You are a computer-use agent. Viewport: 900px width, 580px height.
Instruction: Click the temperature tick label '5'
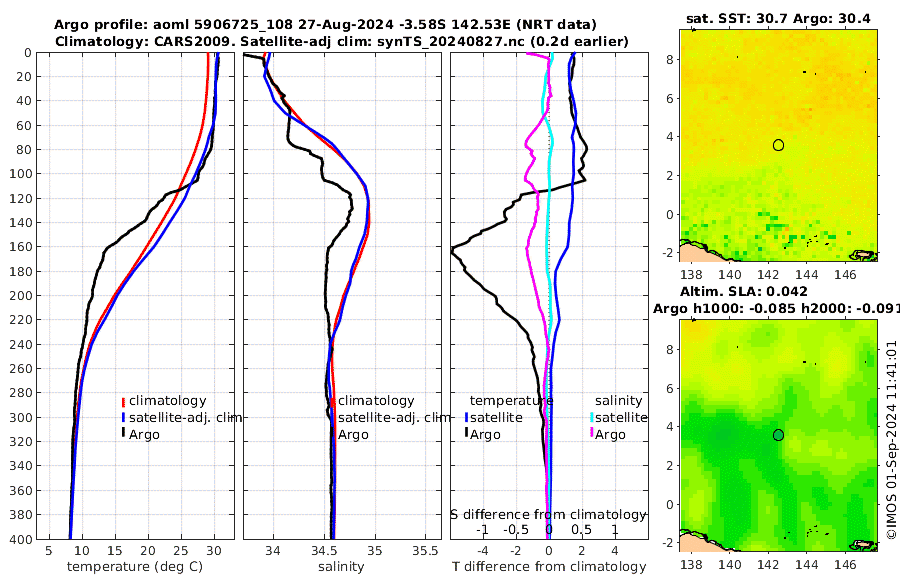pos(49,551)
